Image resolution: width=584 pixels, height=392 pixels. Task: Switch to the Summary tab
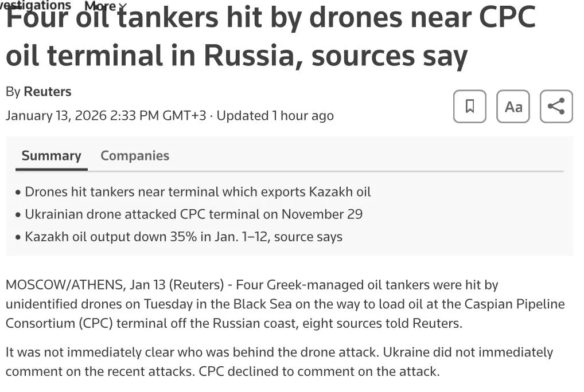pyautogui.click(x=51, y=156)
